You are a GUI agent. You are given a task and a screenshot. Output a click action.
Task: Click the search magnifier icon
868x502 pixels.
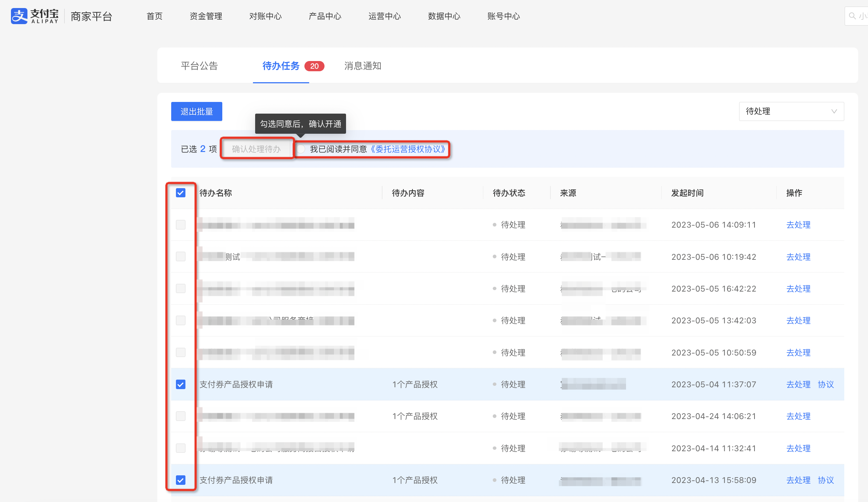(852, 16)
